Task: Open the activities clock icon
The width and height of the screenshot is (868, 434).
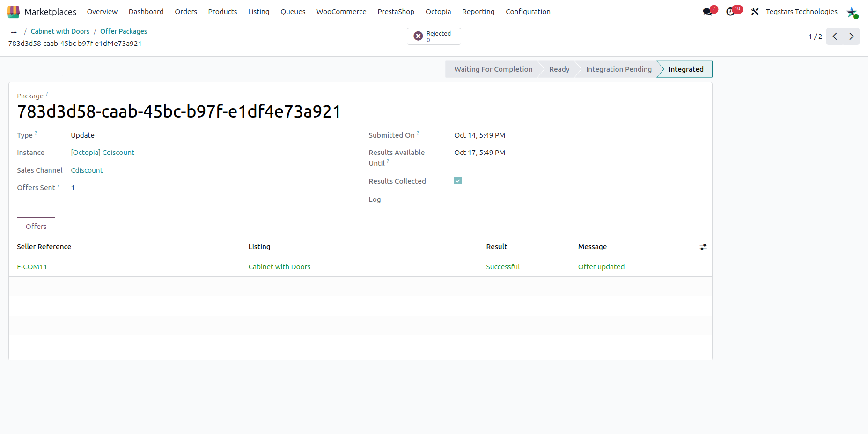Action: 730,12
